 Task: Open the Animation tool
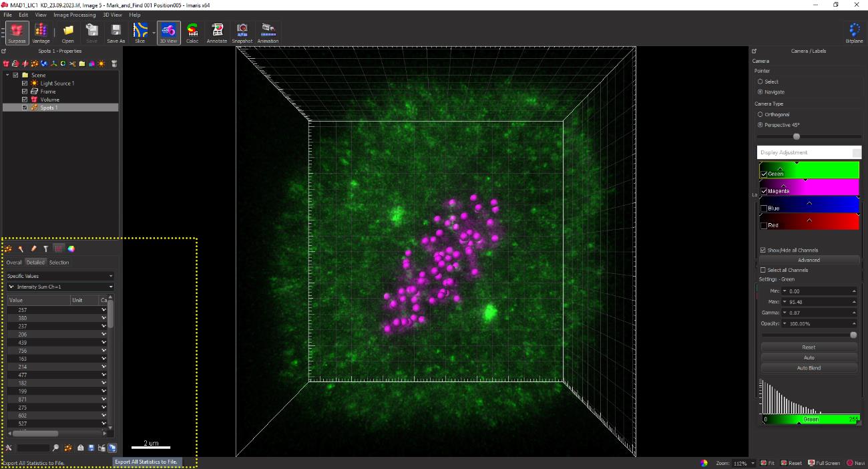(x=268, y=32)
